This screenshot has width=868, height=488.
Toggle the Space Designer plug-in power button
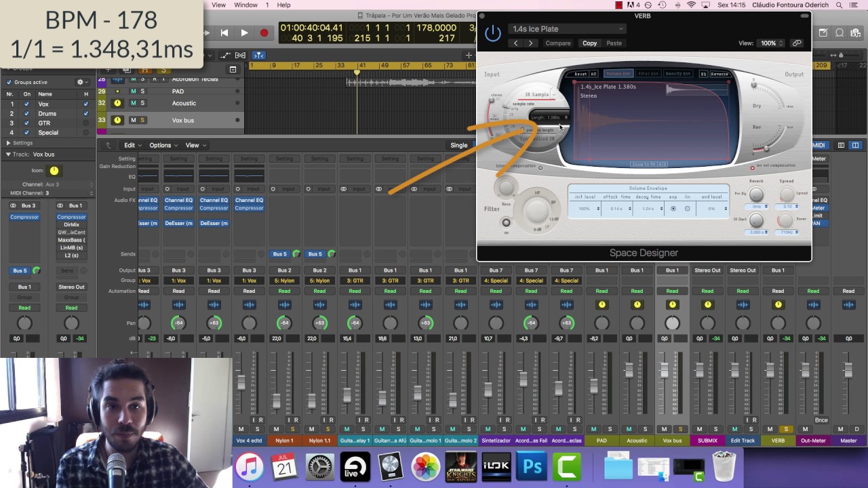point(493,33)
